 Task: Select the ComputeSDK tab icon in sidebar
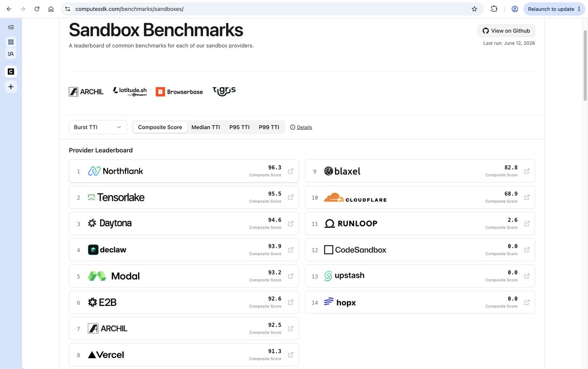pyautogui.click(x=11, y=72)
